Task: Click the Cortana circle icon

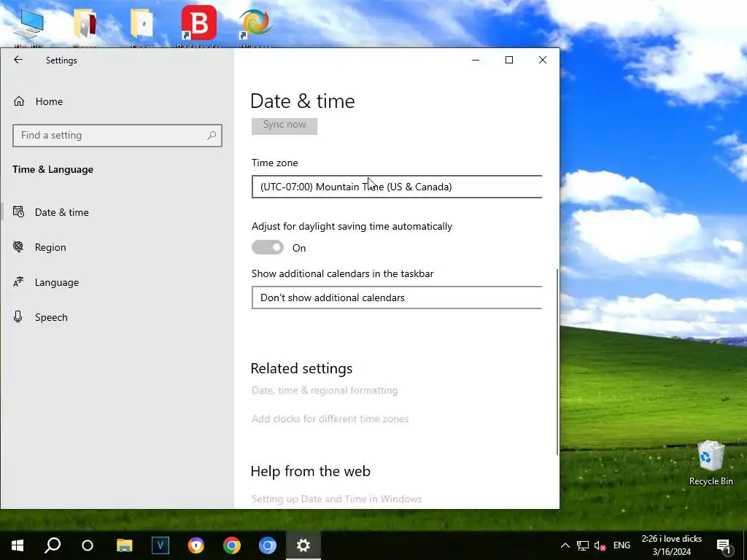Action: 88,545
